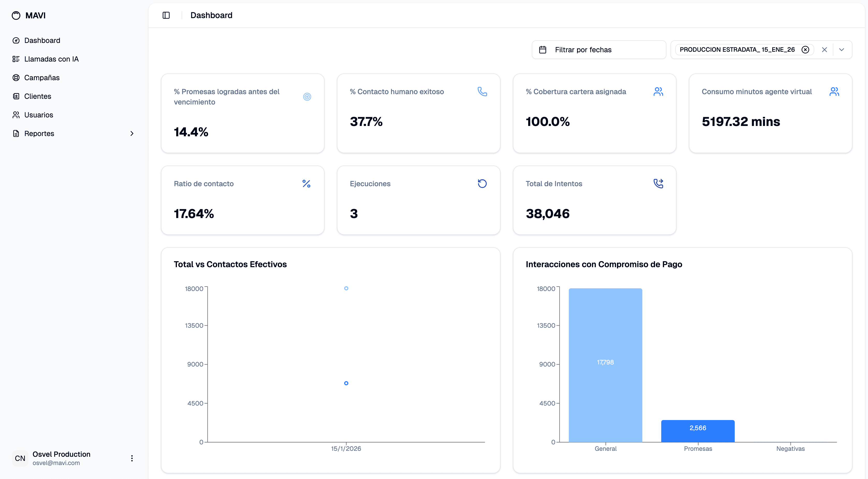Click phone icon on Contacto humano card
This screenshot has width=868, height=479.
click(x=482, y=91)
